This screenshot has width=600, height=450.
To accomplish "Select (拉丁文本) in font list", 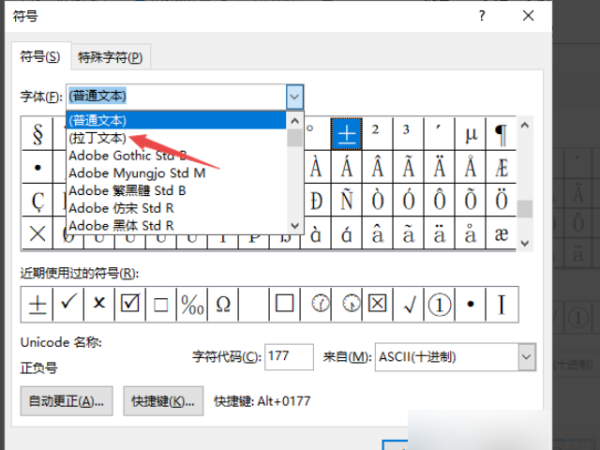I will tap(176, 138).
